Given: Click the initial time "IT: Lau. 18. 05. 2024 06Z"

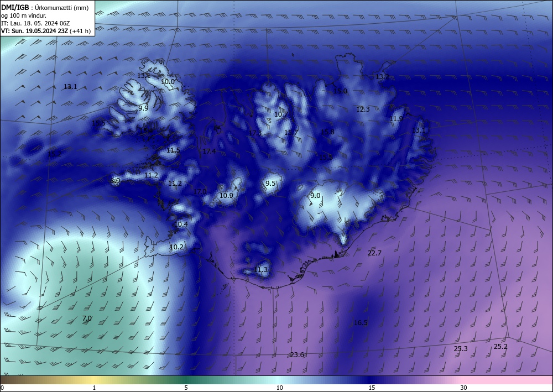Looking at the screenshot, I should 35,23.
